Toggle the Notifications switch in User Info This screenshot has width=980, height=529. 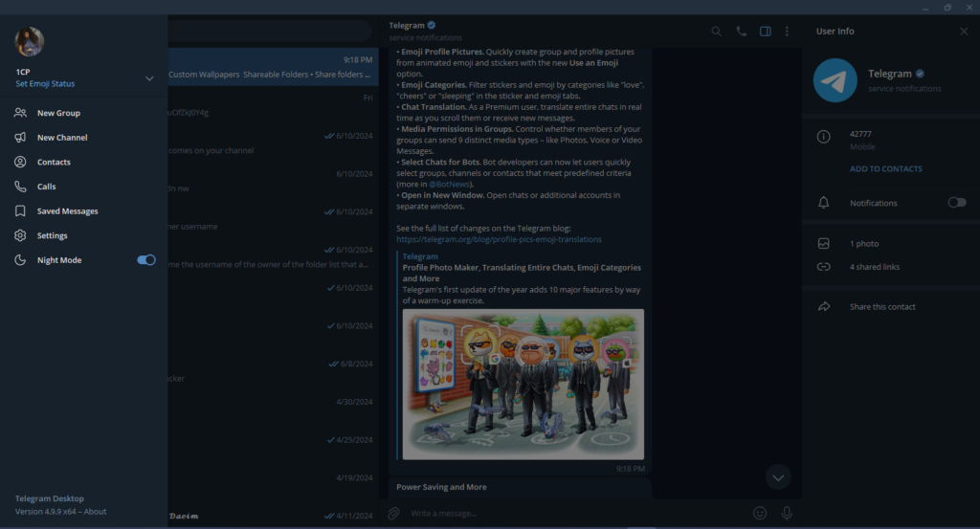[x=957, y=203]
